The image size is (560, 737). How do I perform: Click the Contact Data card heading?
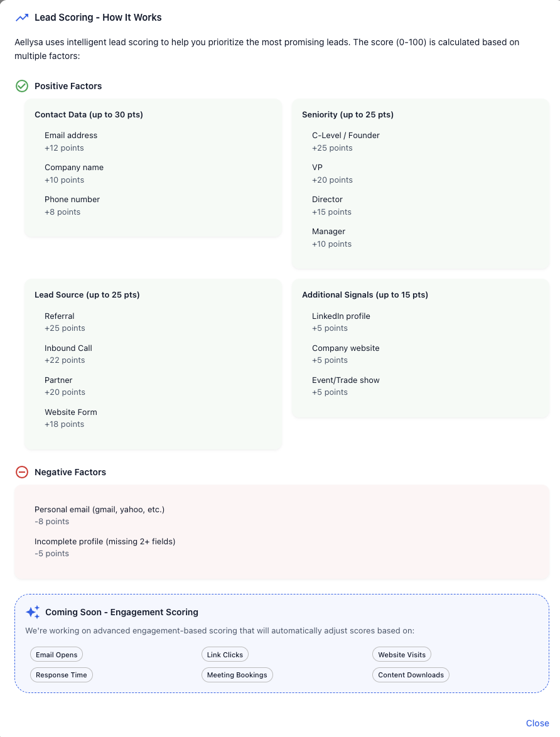89,115
